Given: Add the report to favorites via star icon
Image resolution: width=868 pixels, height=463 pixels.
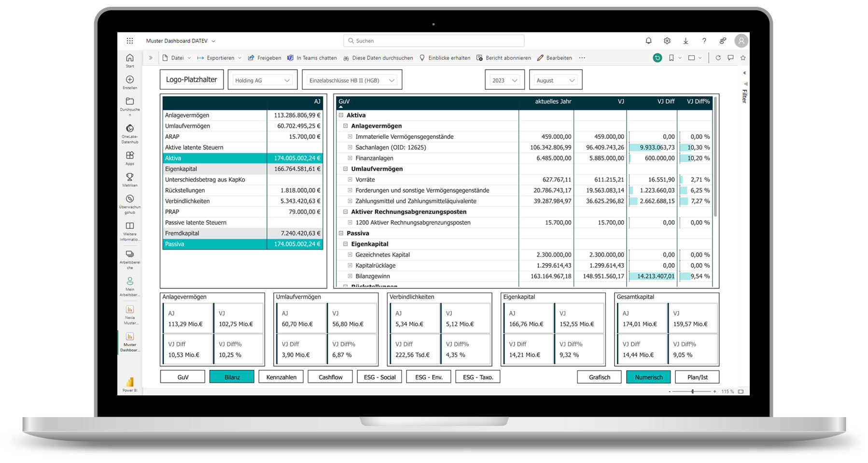Looking at the screenshot, I should (x=742, y=57).
